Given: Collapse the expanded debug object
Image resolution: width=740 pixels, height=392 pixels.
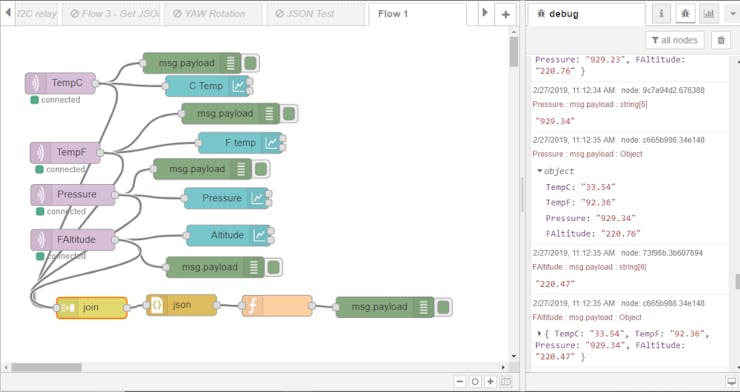Looking at the screenshot, I should coord(540,171).
